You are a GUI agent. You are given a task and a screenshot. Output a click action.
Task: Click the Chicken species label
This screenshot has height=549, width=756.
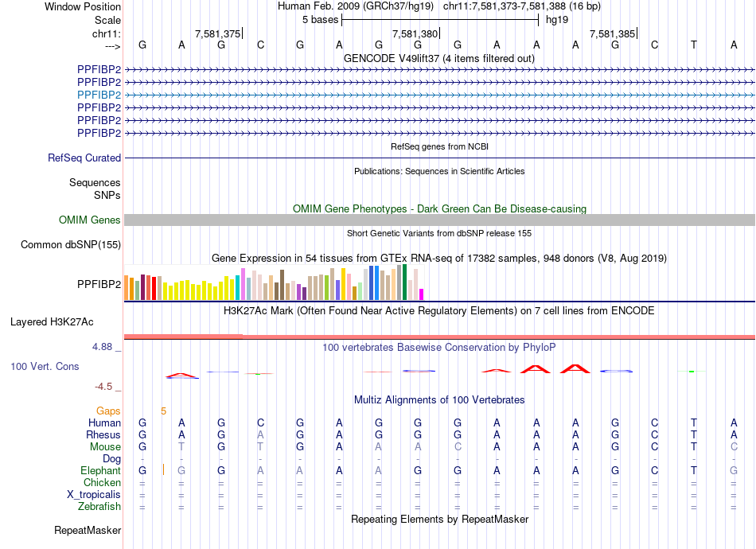click(x=102, y=482)
